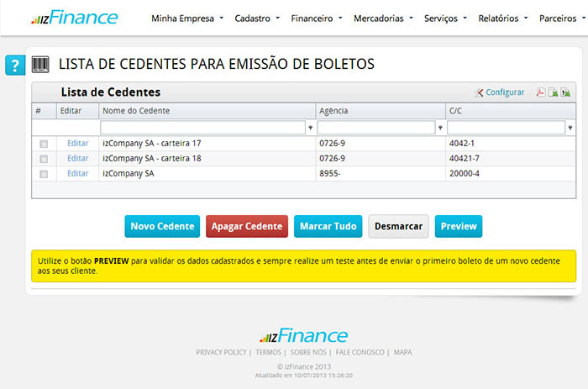Click the account number 20000-4
588x389 pixels.
click(465, 173)
